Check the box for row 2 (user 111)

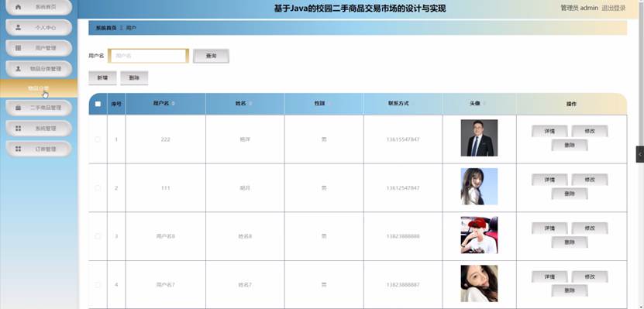click(x=98, y=188)
